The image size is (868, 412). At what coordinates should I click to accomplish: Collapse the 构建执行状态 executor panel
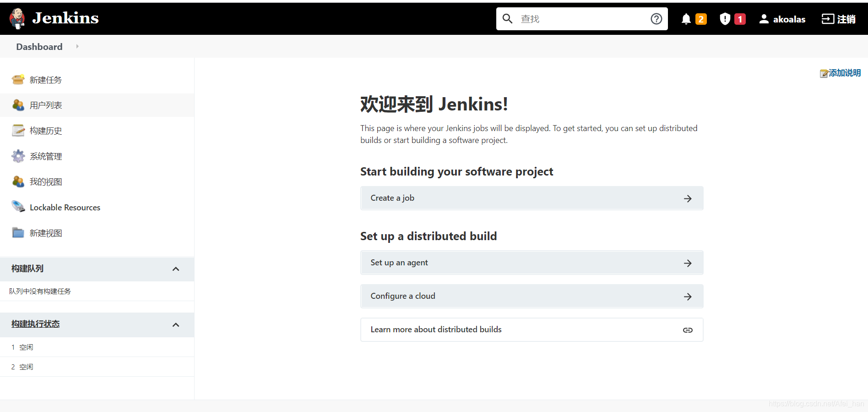coord(176,325)
